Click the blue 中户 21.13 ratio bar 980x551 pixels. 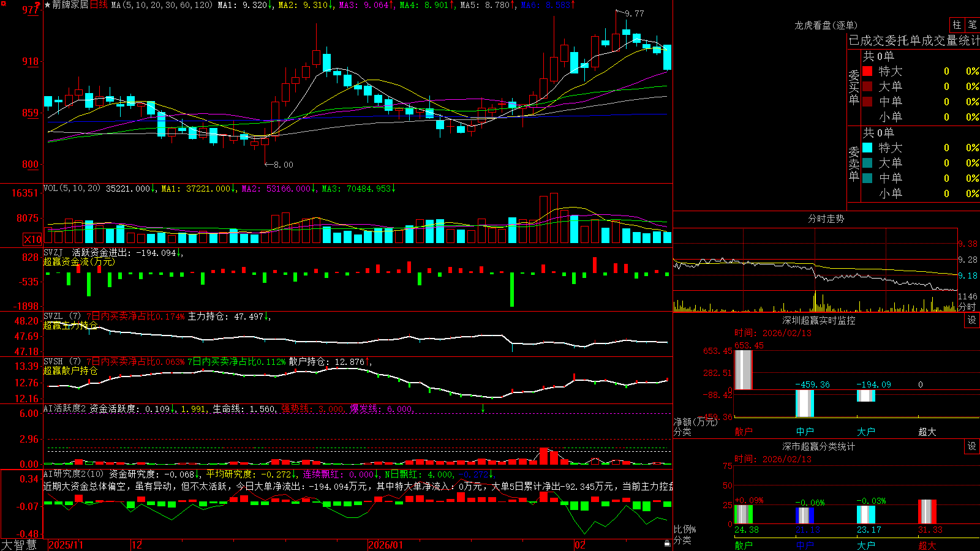coord(805,515)
